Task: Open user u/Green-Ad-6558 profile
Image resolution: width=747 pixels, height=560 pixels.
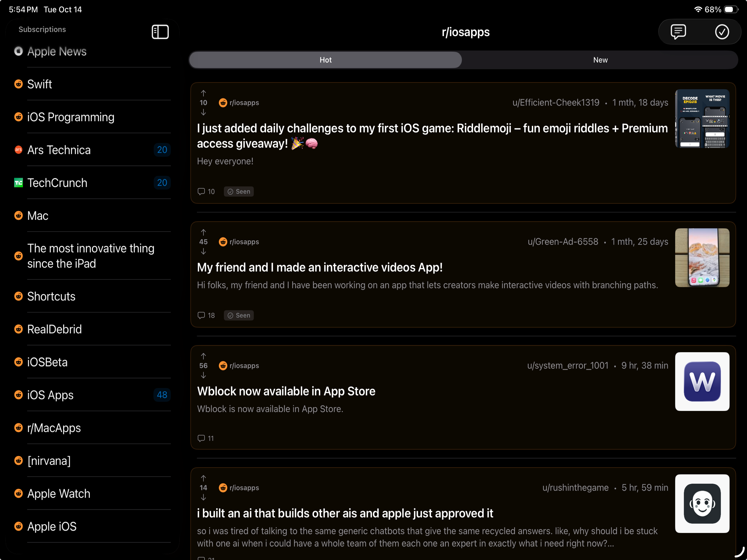Action: coord(563,242)
